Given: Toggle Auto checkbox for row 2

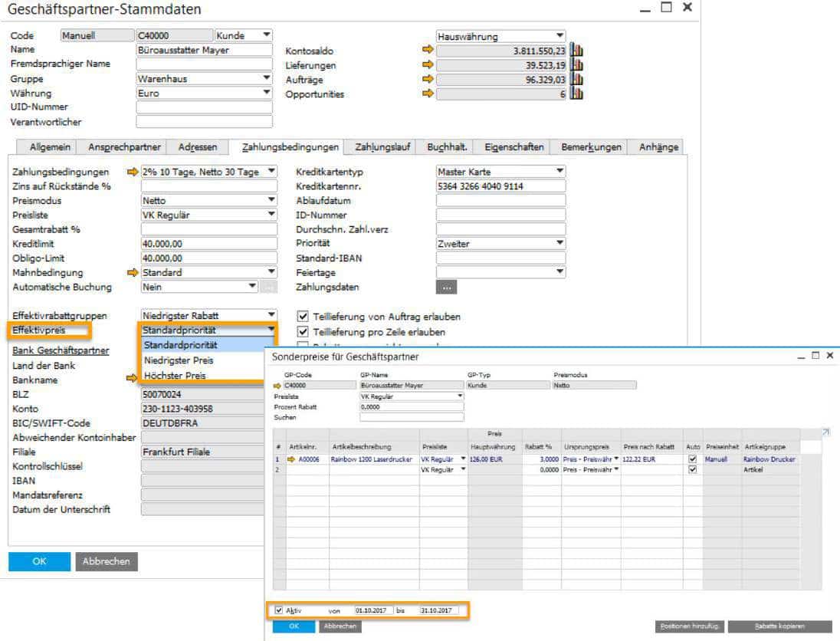Looking at the screenshot, I should point(693,469).
